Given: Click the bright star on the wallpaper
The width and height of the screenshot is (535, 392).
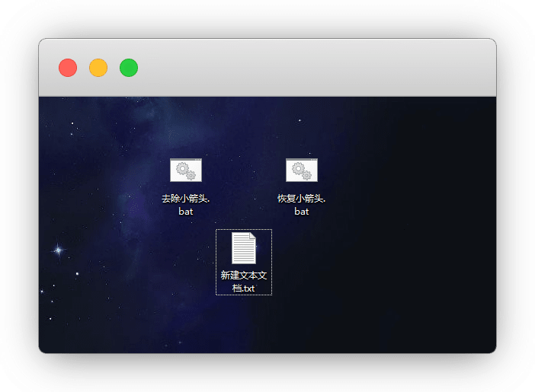Looking at the screenshot, I should (x=58, y=250).
